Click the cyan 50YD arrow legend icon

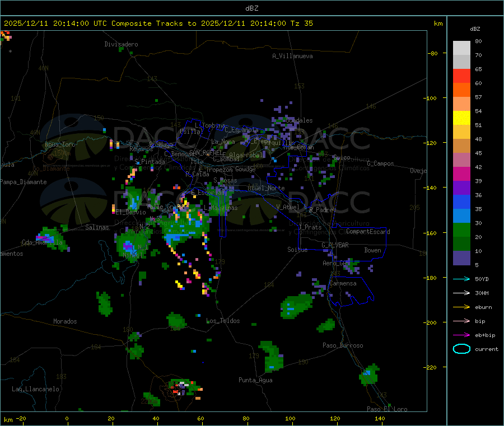(x=461, y=279)
